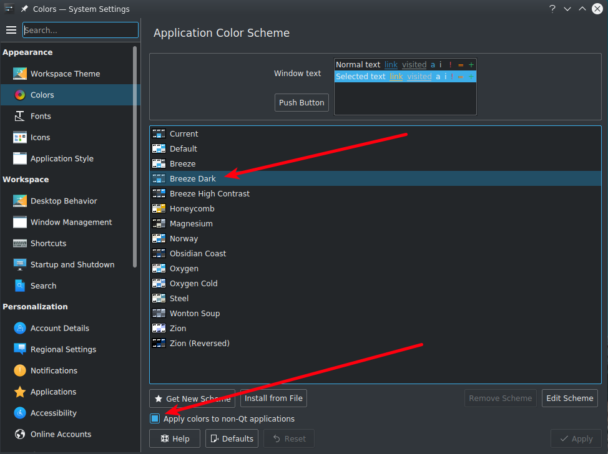Select the Oxygen color scheme
The width and height of the screenshot is (608, 454).
375,268
